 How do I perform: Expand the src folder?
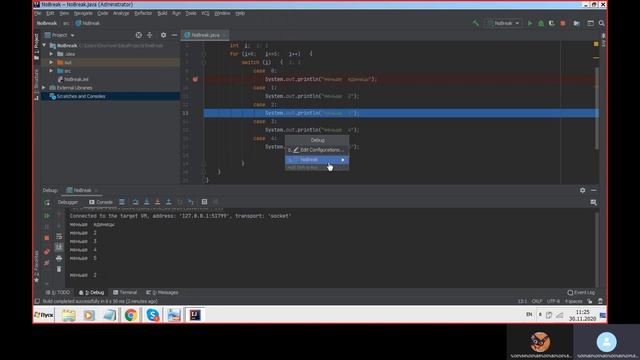(51, 71)
